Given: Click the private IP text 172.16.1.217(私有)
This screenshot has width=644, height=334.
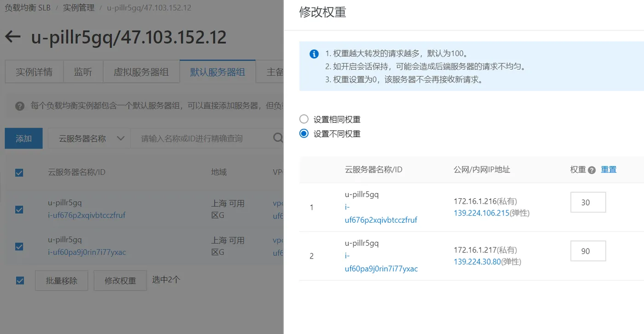Looking at the screenshot, I should 485,250.
